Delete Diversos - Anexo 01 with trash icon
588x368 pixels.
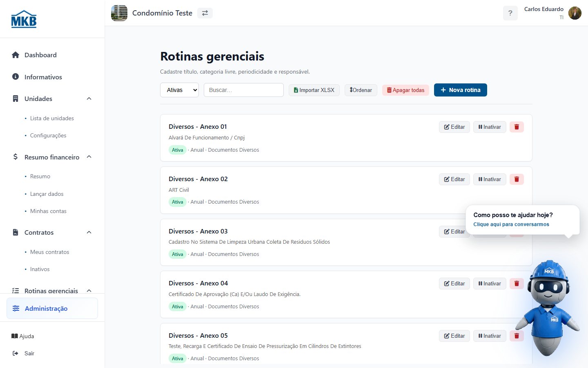[x=517, y=127]
